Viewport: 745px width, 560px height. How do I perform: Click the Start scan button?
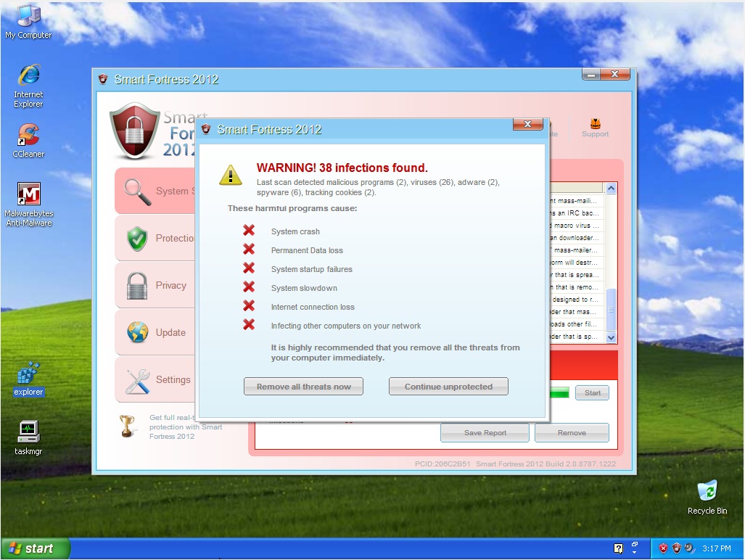(592, 393)
